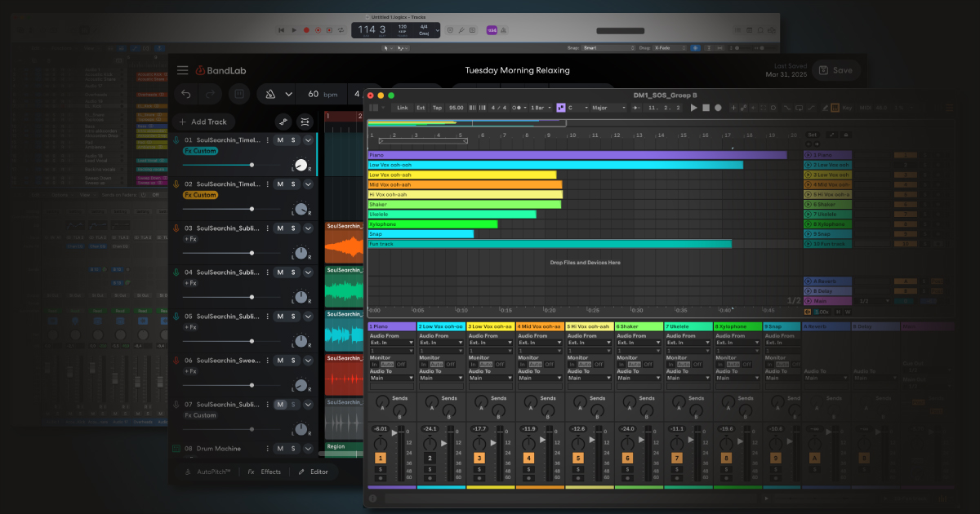Click the BandLab undo arrow
This screenshot has width=980, height=514.
pyautogui.click(x=186, y=94)
